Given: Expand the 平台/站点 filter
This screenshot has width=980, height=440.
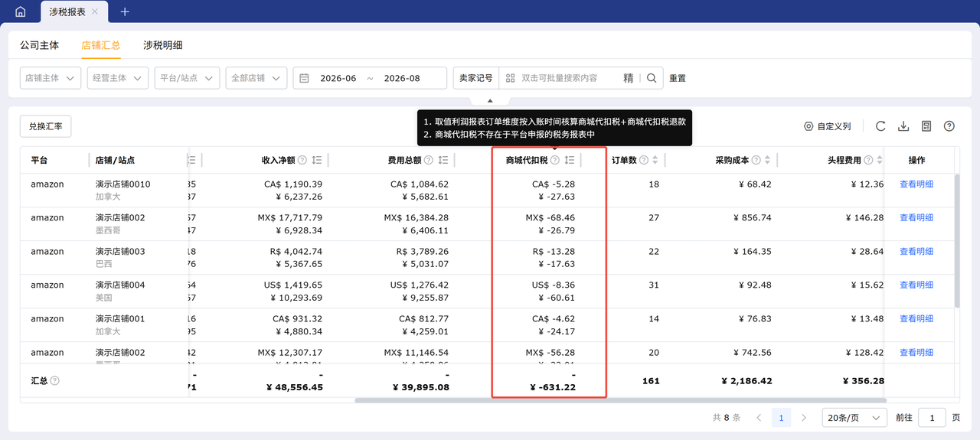Looking at the screenshot, I should click(187, 78).
